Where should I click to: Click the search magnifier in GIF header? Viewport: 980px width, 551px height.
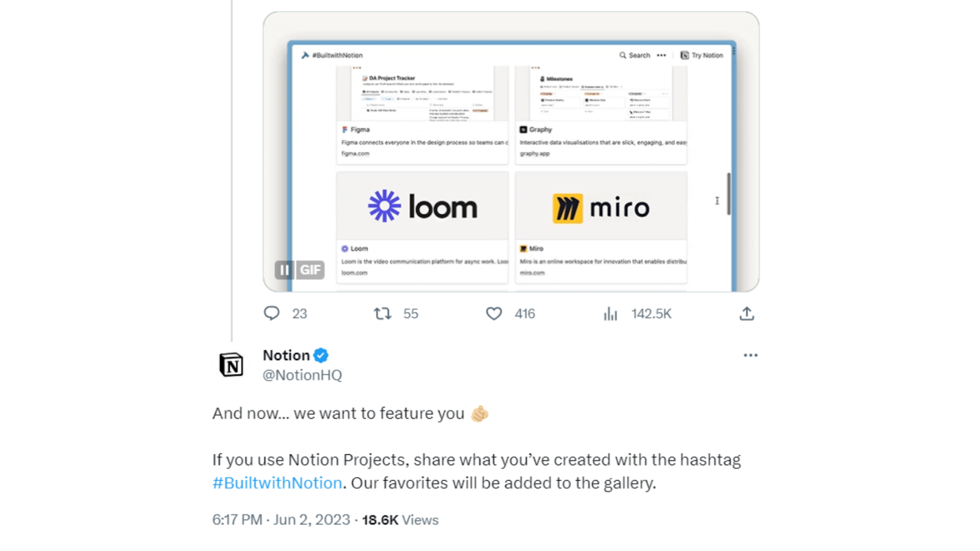point(623,55)
